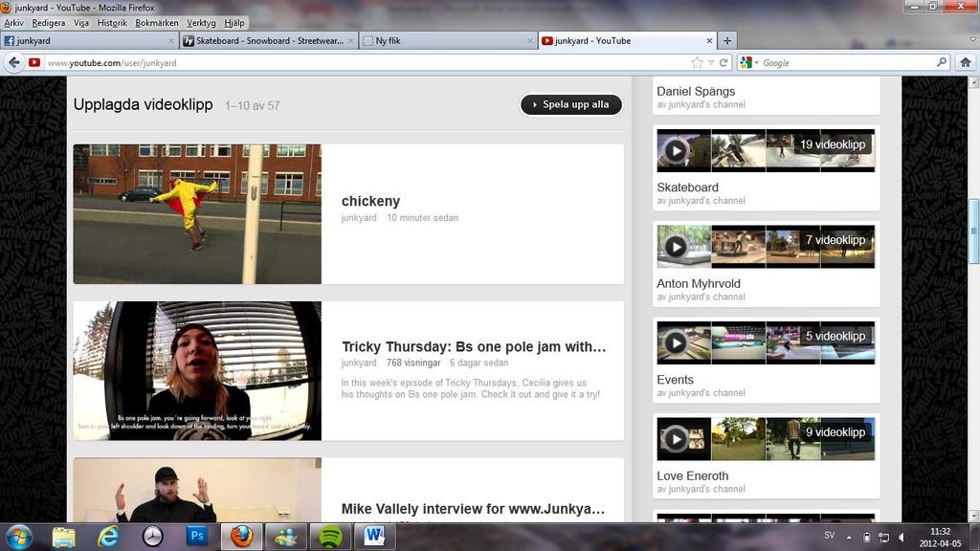Click the SV input language indicator
Image resolution: width=980 pixels, height=551 pixels.
pos(830,536)
